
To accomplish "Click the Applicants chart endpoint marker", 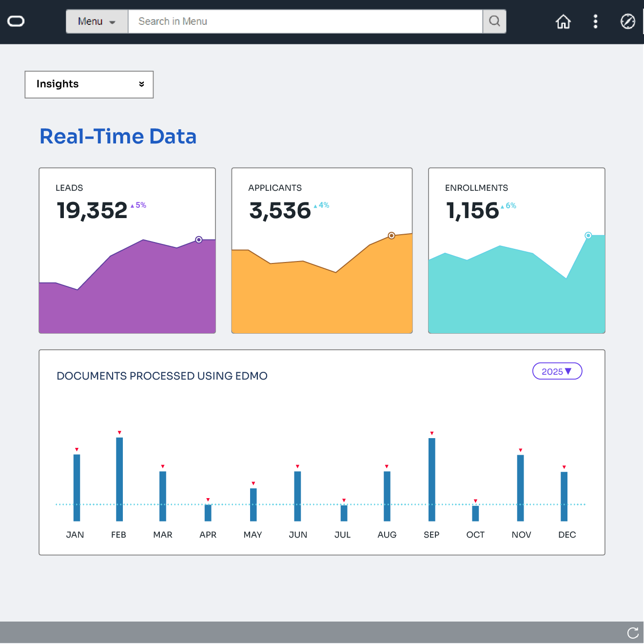I will pos(391,236).
